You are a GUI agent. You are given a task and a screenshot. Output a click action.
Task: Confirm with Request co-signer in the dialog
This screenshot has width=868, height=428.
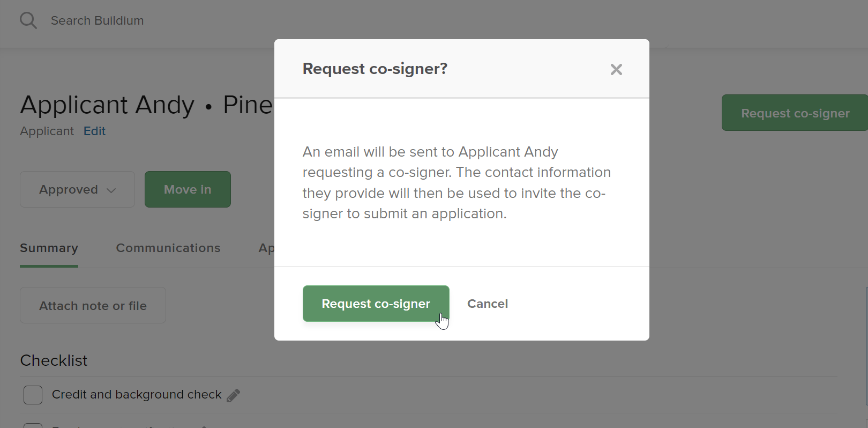tap(376, 304)
